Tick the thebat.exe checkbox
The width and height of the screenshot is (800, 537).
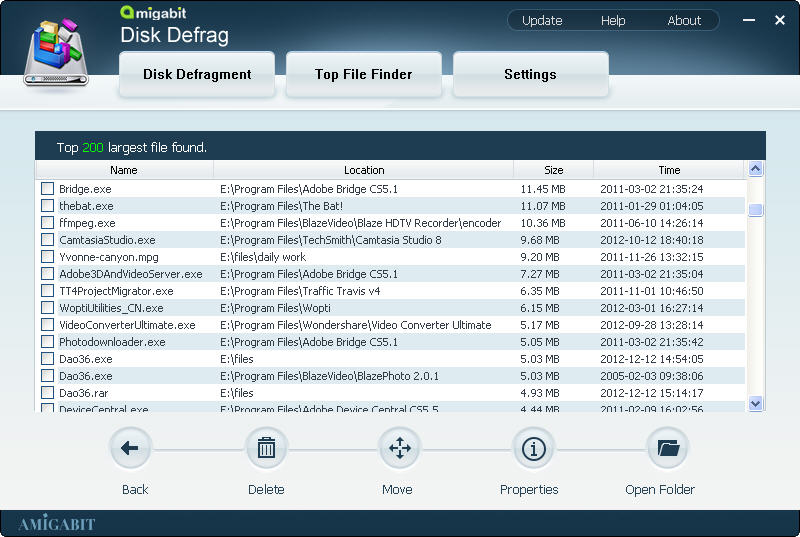point(47,206)
